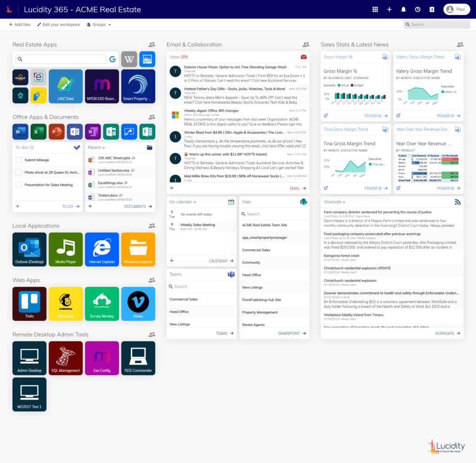Open the Wikipedia tile

pos(129,59)
